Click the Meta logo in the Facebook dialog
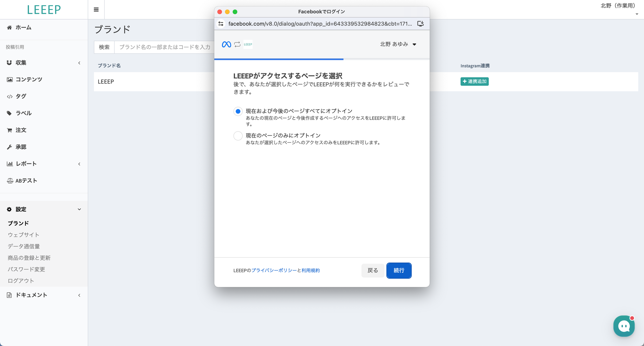The height and width of the screenshot is (346, 644). click(226, 44)
